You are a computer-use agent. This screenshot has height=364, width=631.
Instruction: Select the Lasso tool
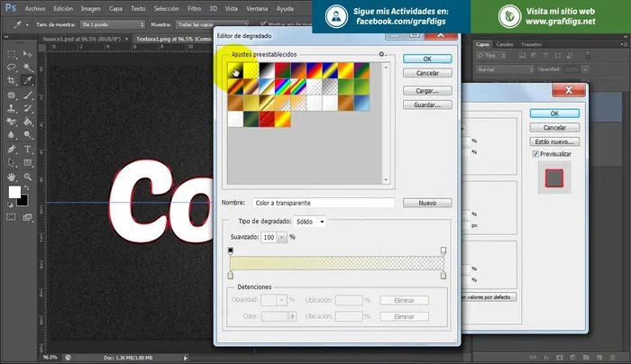click(12, 68)
